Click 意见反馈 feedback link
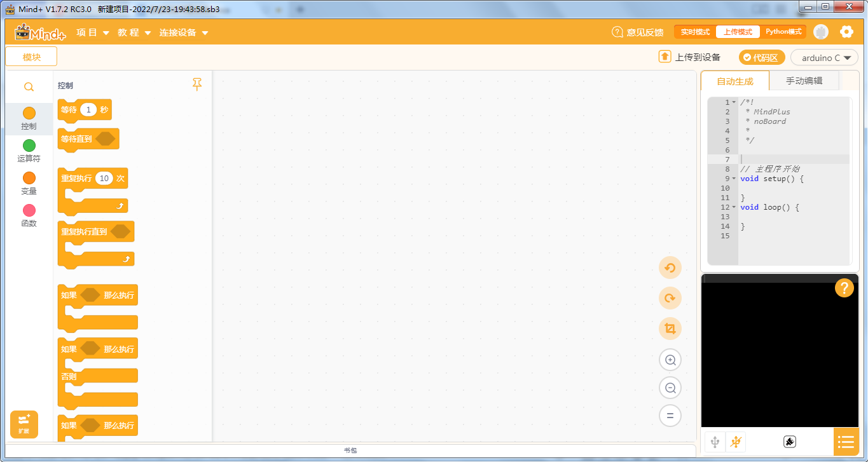Image resolution: width=868 pixels, height=462 pixels. point(645,32)
